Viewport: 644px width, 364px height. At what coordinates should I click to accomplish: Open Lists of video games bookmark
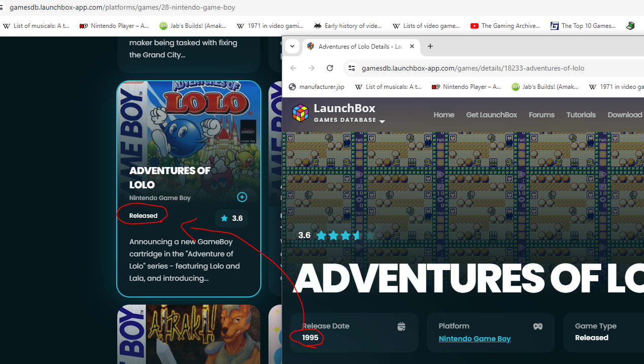(x=427, y=26)
